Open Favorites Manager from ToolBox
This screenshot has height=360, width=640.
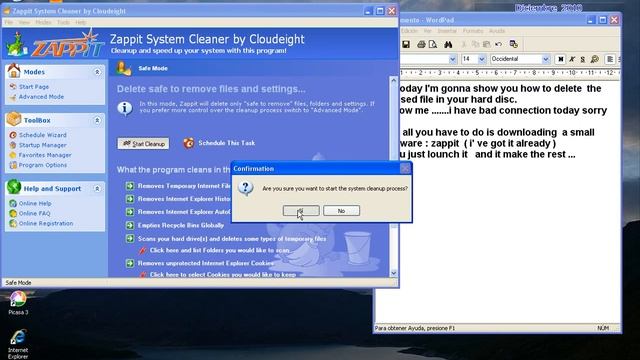tap(45, 155)
